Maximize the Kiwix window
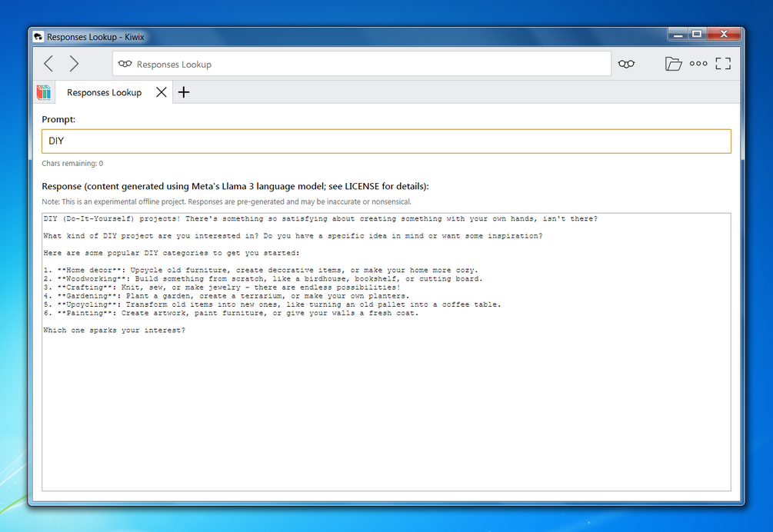Image resolution: width=773 pixels, height=532 pixels. 697,34
